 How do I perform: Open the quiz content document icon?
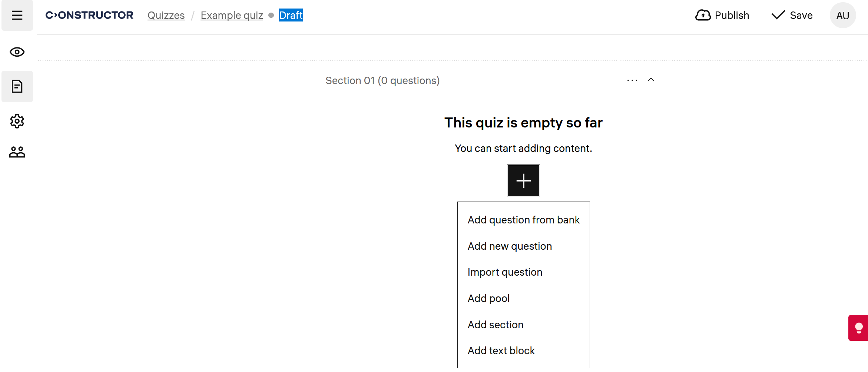coord(17,86)
